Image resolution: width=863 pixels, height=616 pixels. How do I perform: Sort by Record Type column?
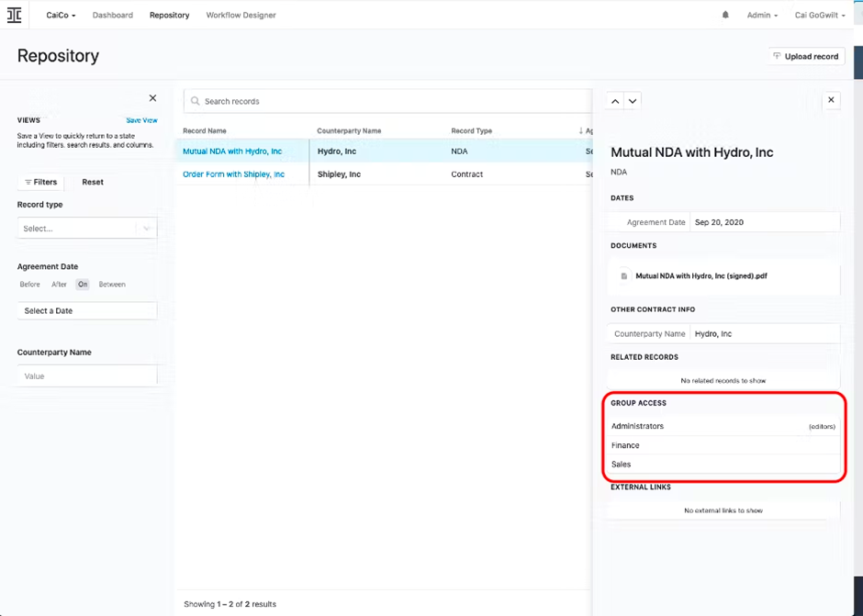coord(472,131)
